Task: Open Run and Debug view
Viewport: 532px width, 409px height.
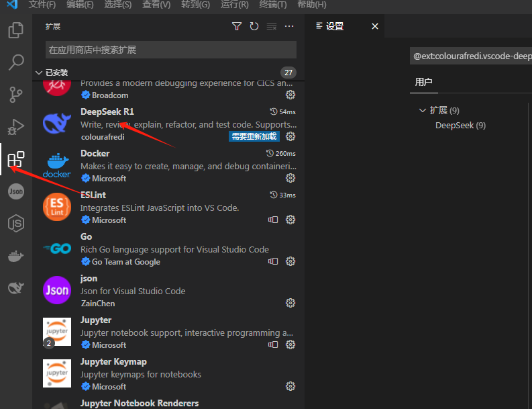Action: 16,127
